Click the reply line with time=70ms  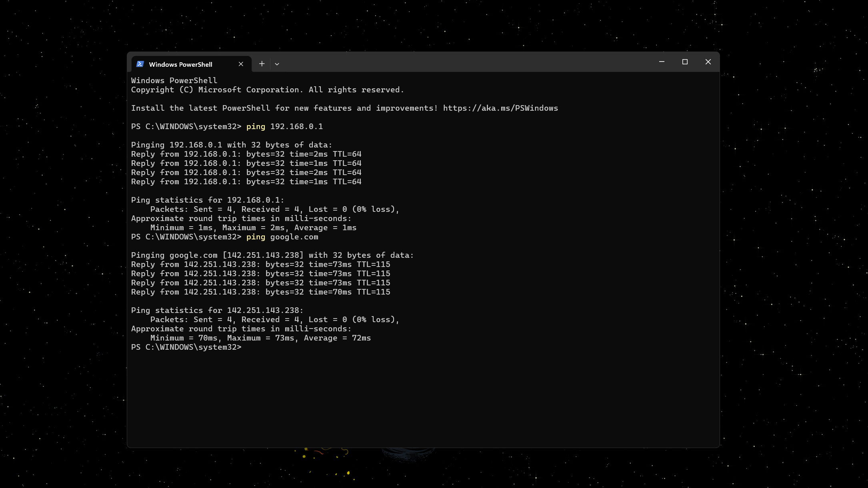click(261, 292)
